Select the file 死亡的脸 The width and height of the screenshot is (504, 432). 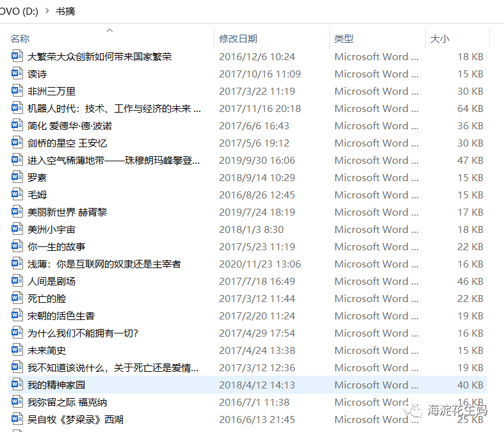coord(47,299)
